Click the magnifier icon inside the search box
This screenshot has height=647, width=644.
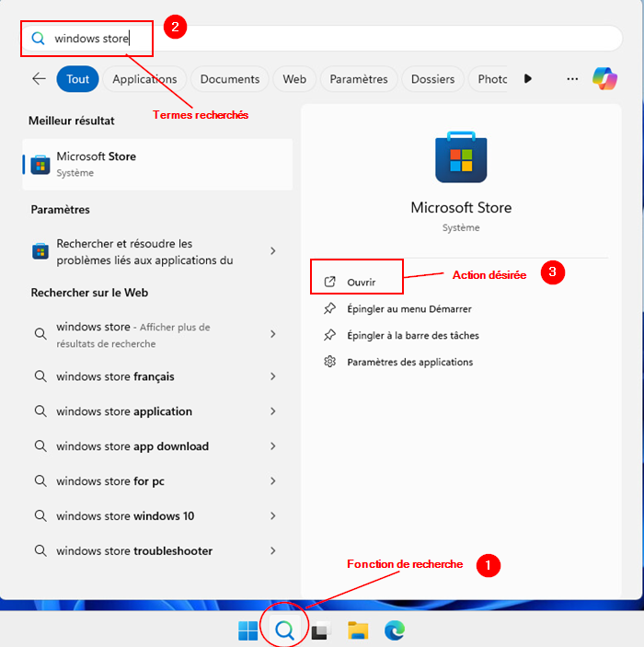38,39
